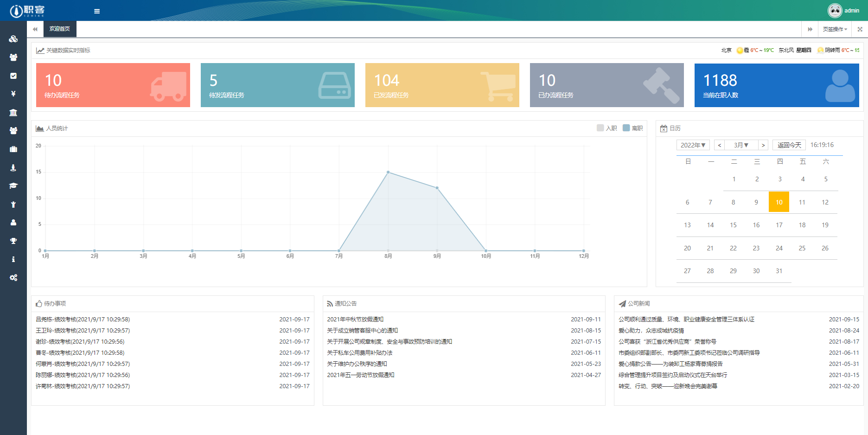868x435 pixels.
Task: Open the admin user menu
Action: [844, 10]
